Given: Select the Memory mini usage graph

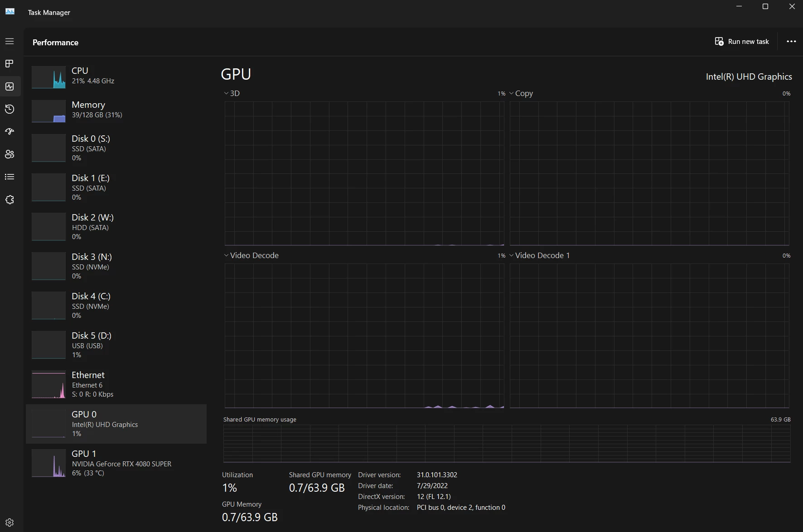Looking at the screenshot, I should tap(48, 111).
